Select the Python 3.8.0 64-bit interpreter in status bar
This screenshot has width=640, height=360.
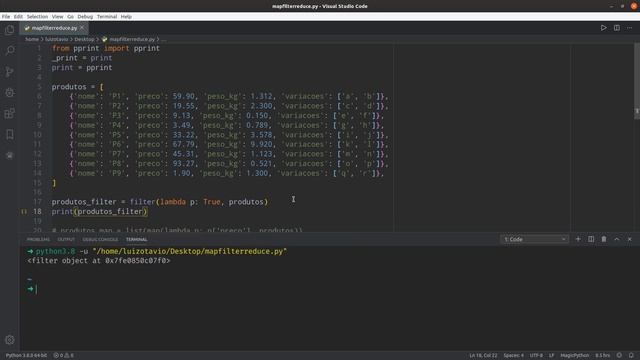point(27,356)
